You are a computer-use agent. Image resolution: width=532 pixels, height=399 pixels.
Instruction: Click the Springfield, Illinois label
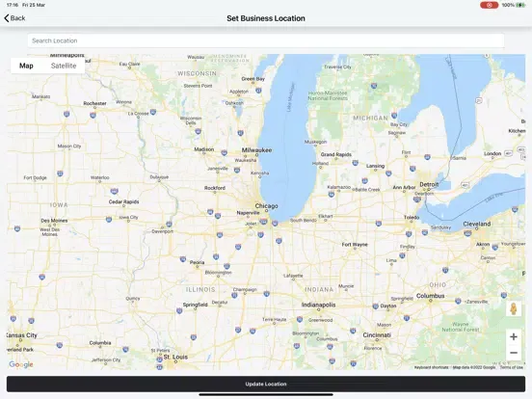195,305
